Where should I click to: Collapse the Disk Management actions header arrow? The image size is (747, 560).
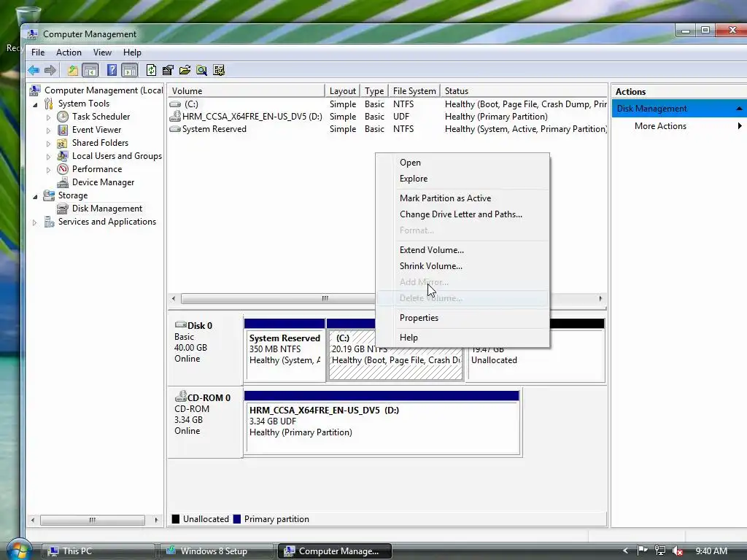tap(739, 109)
